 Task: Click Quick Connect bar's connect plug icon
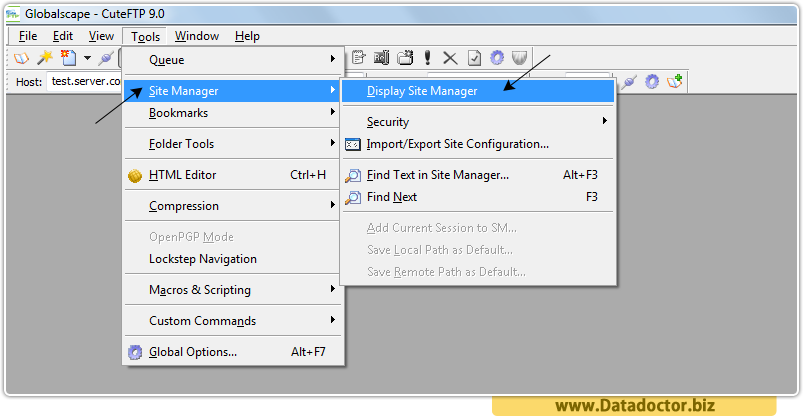(x=629, y=81)
